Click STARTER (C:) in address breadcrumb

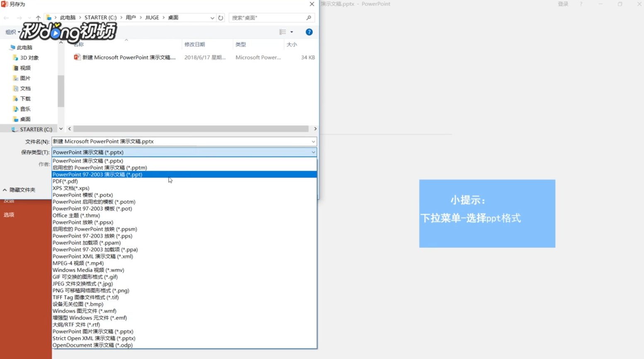[100, 18]
